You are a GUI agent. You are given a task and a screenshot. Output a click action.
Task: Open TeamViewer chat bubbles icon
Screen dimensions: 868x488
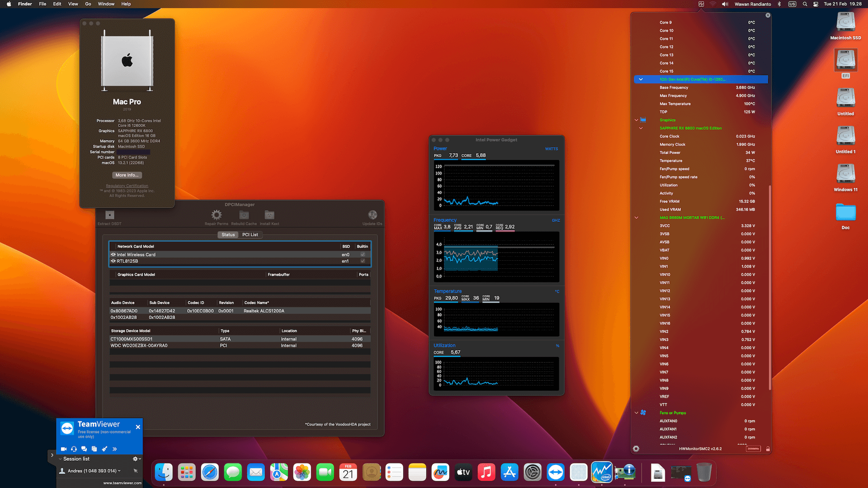[84, 449]
